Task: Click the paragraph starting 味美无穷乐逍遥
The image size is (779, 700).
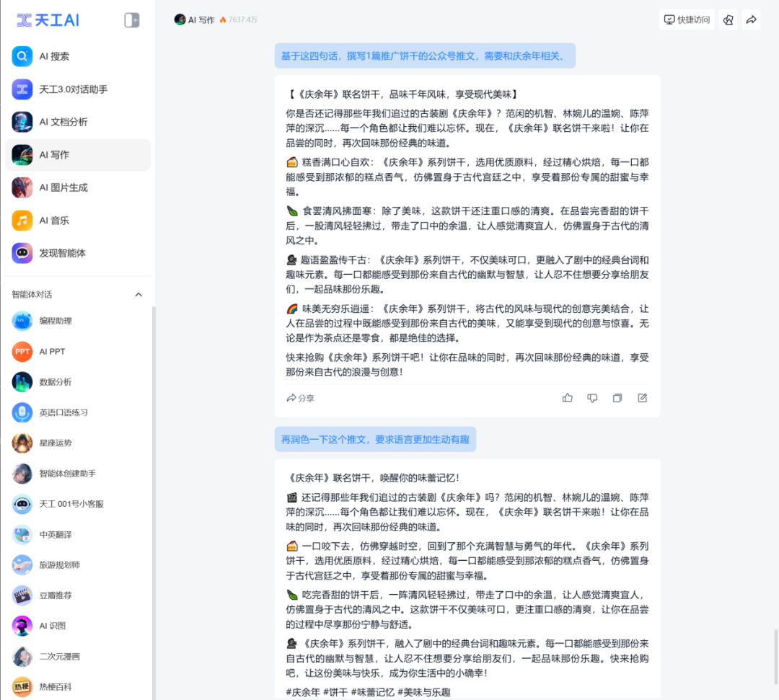Action: (467, 323)
